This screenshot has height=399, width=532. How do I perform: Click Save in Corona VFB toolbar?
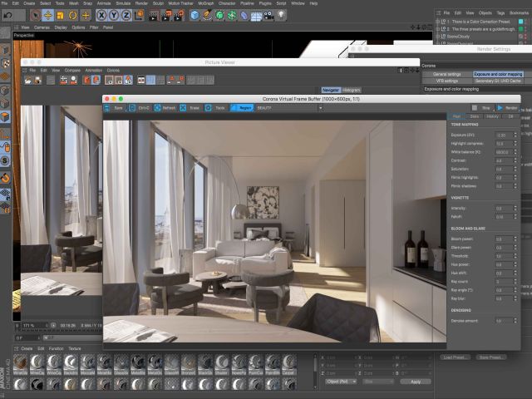(x=114, y=108)
